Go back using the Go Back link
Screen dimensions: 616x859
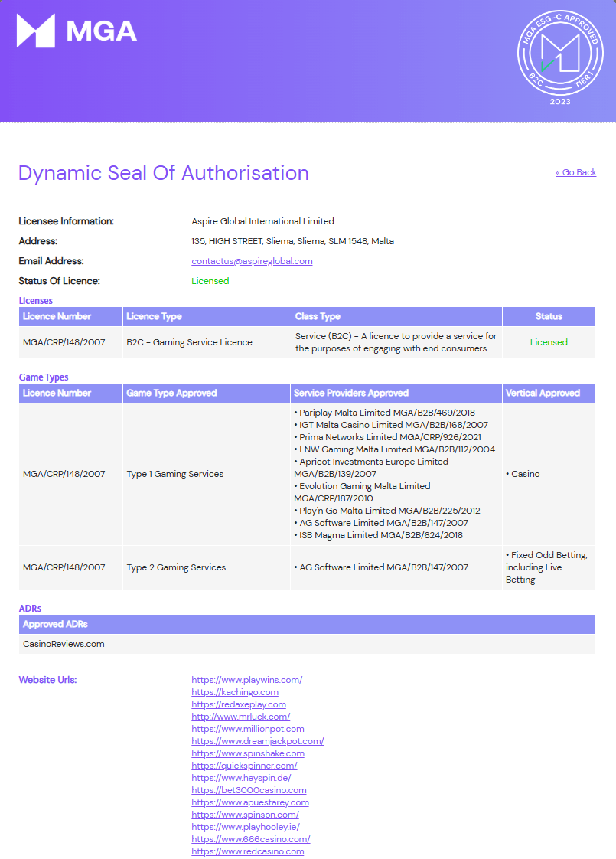click(575, 172)
